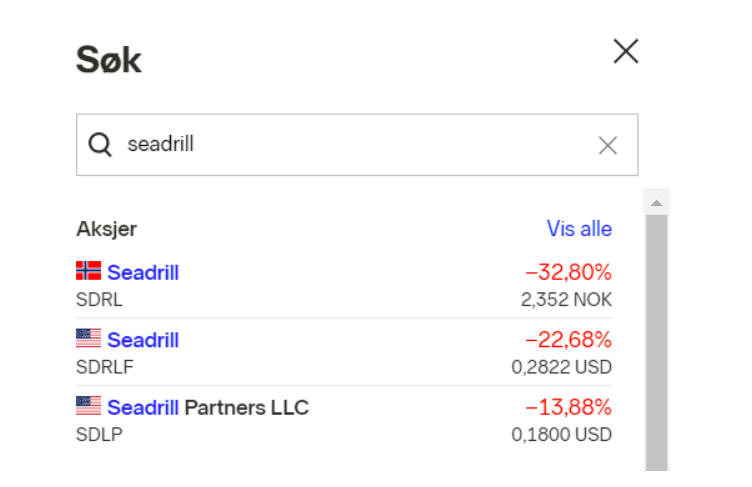Show all stocks with Vis alle

[x=579, y=229]
